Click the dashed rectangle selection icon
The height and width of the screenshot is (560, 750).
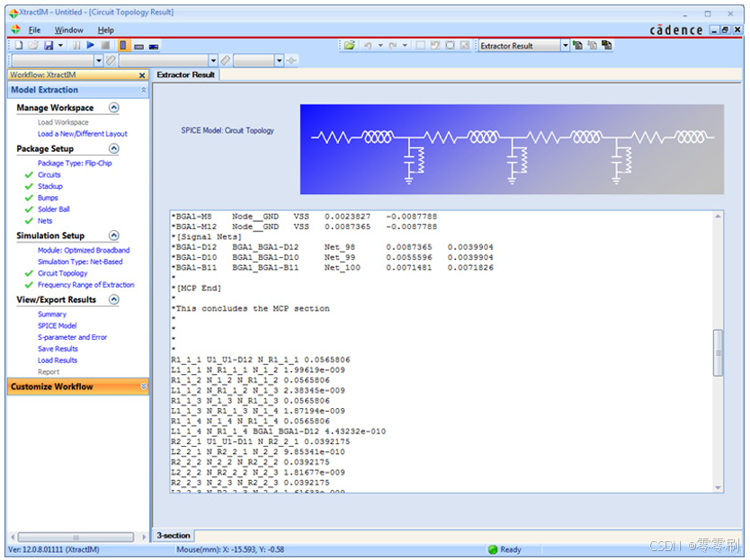click(x=420, y=46)
